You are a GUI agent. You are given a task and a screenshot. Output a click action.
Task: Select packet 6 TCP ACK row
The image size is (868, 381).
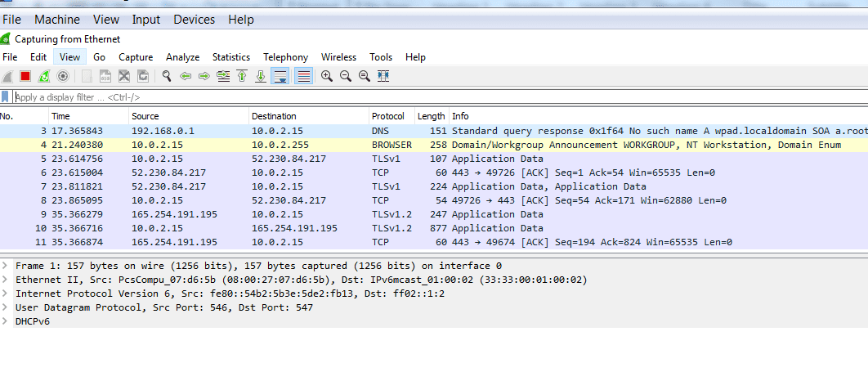[434, 173]
